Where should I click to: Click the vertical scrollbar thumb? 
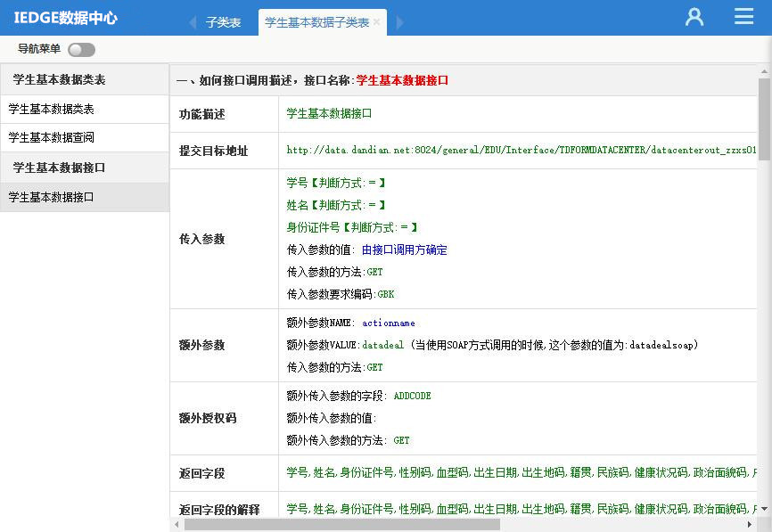[764, 119]
